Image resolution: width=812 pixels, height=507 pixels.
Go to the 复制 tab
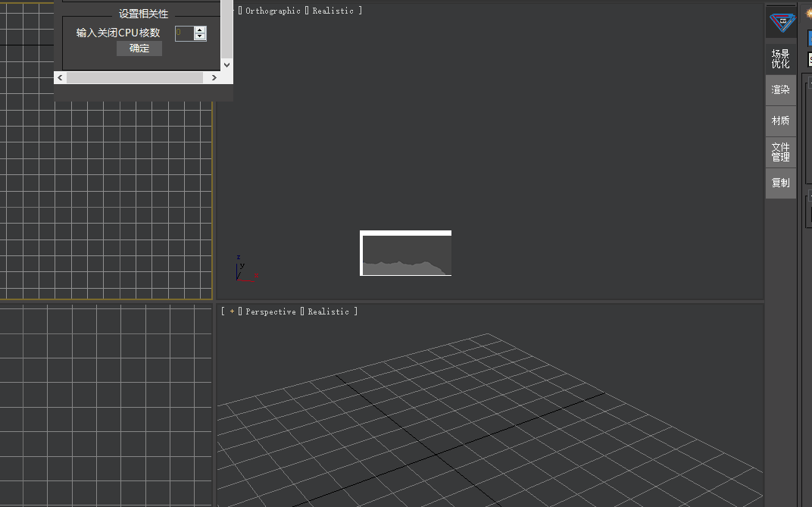tap(780, 183)
